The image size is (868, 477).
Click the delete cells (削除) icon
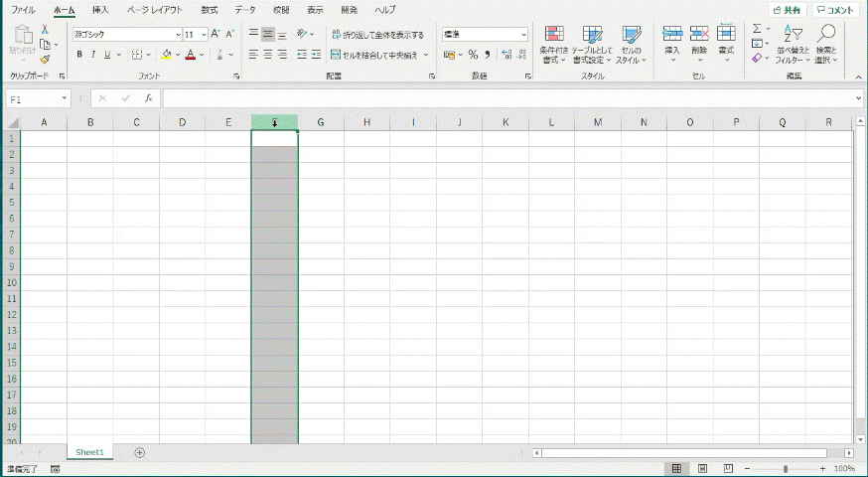pos(699,45)
